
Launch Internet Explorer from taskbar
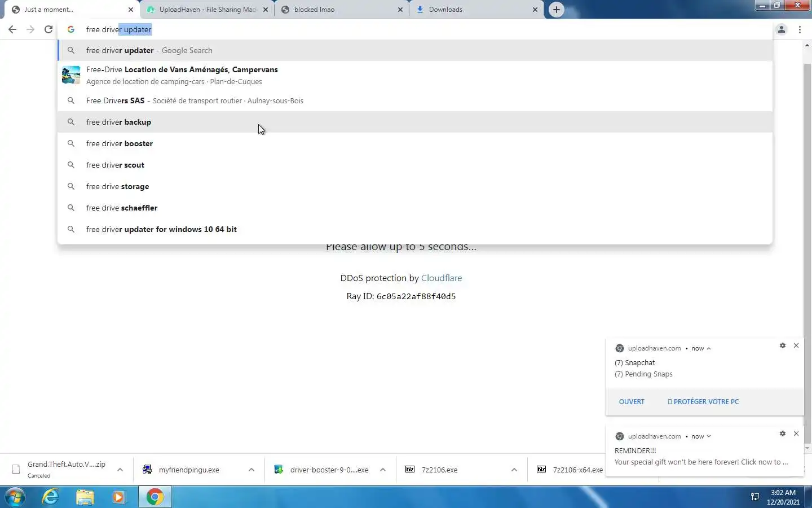click(x=51, y=497)
